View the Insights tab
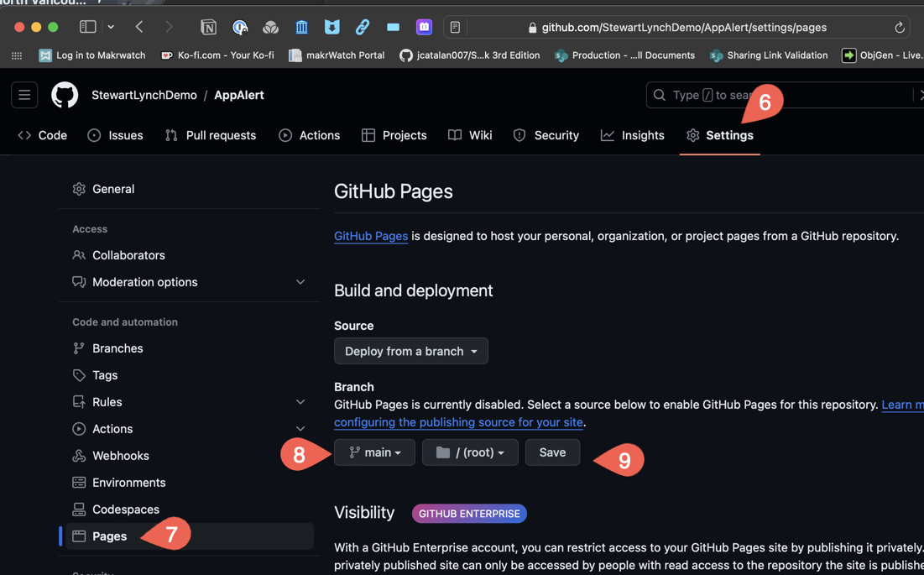The image size is (924, 575). pyautogui.click(x=632, y=135)
